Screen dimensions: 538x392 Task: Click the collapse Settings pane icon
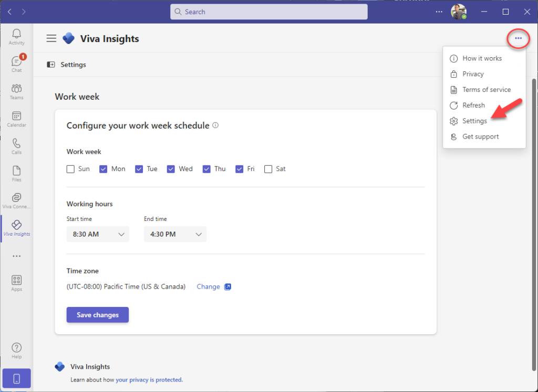51,65
